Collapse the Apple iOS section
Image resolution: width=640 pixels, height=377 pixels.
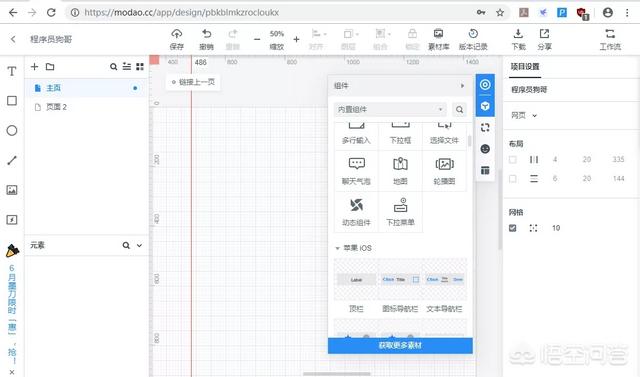point(338,248)
